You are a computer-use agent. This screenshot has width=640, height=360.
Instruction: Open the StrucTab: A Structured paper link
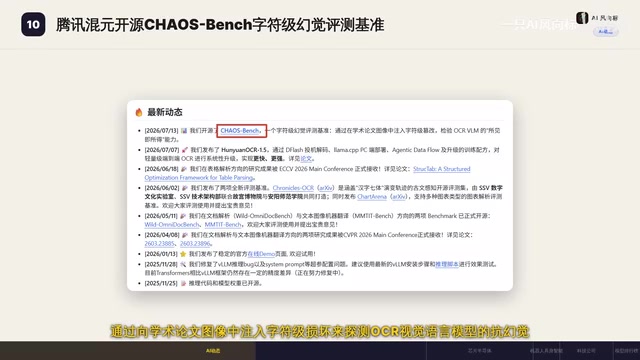coord(442,169)
